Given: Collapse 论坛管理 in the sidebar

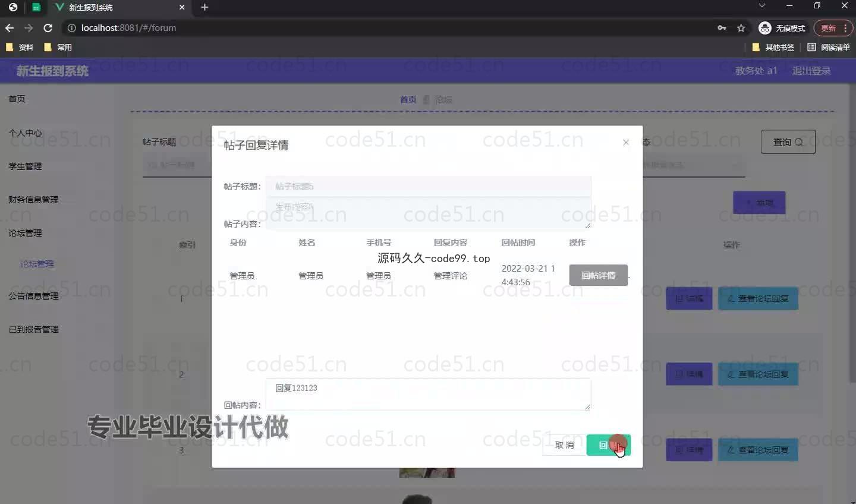Looking at the screenshot, I should point(25,232).
